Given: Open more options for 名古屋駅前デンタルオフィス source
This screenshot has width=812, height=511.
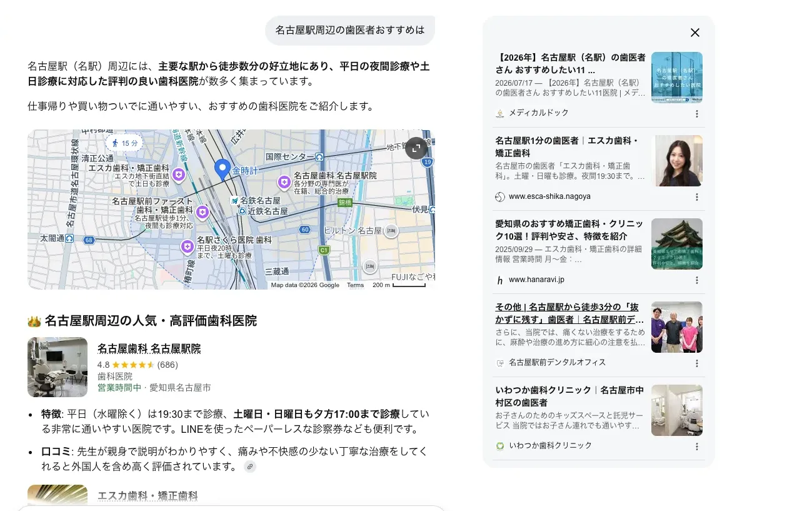Looking at the screenshot, I should (697, 363).
